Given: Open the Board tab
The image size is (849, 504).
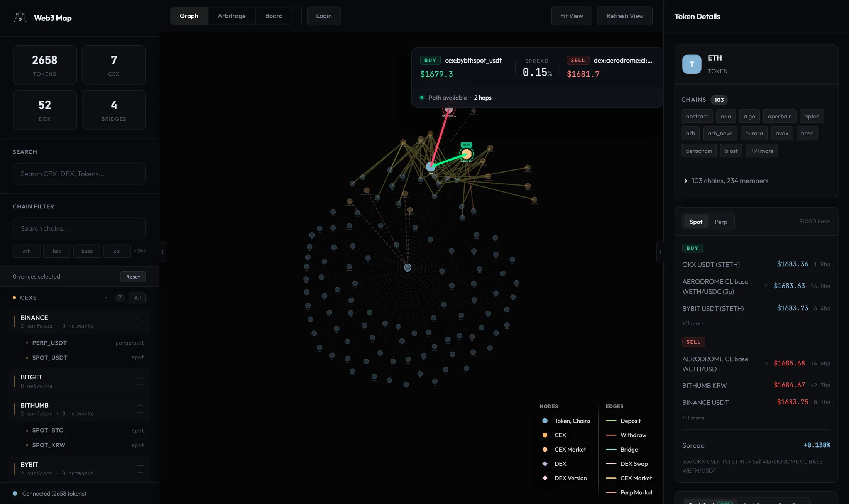Looking at the screenshot, I should pyautogui.click(x=274, y=16).
